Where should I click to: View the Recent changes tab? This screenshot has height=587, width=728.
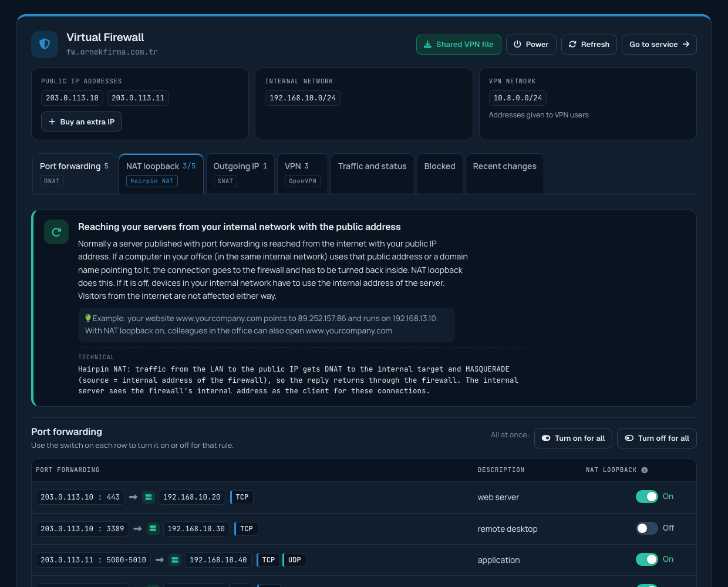coord(505,173)
